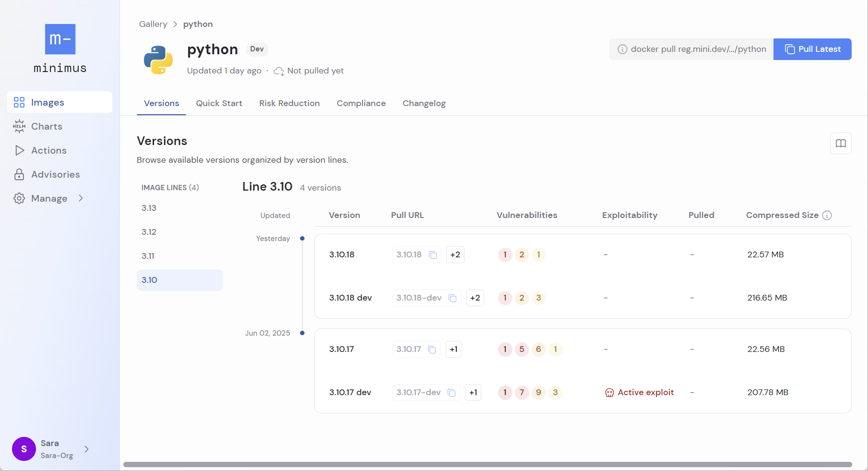Click the Exploitability column header
868x471 pixels.
tap(630, 215)
